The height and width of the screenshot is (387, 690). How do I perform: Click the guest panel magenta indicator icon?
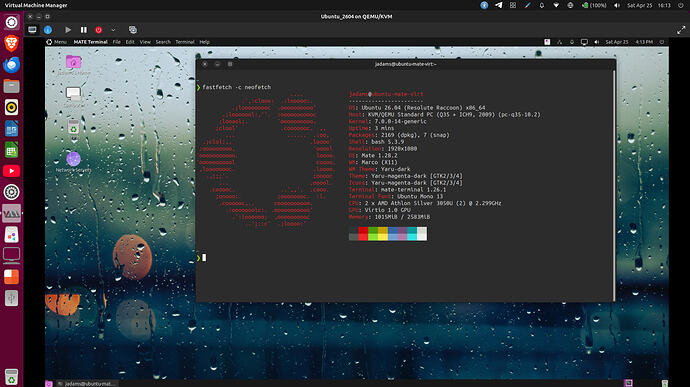[547, 42]
